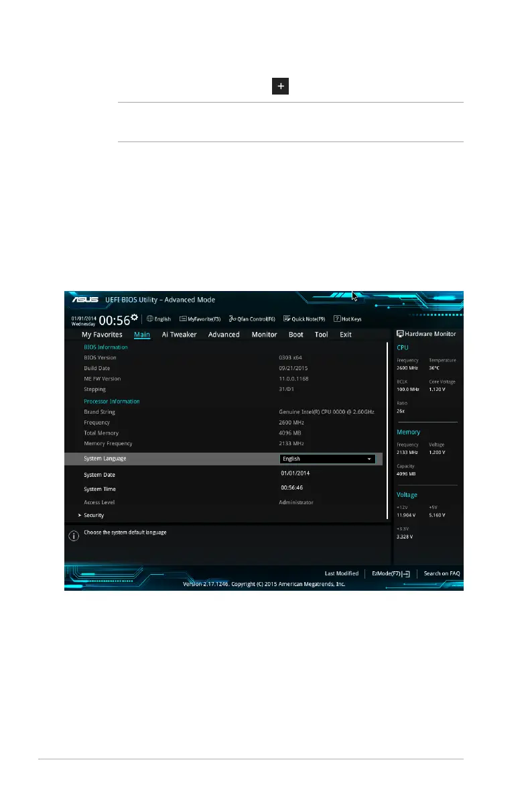Screen dimensions: 532x802
Task: Go to the Advanced tab
Action: 224,335
